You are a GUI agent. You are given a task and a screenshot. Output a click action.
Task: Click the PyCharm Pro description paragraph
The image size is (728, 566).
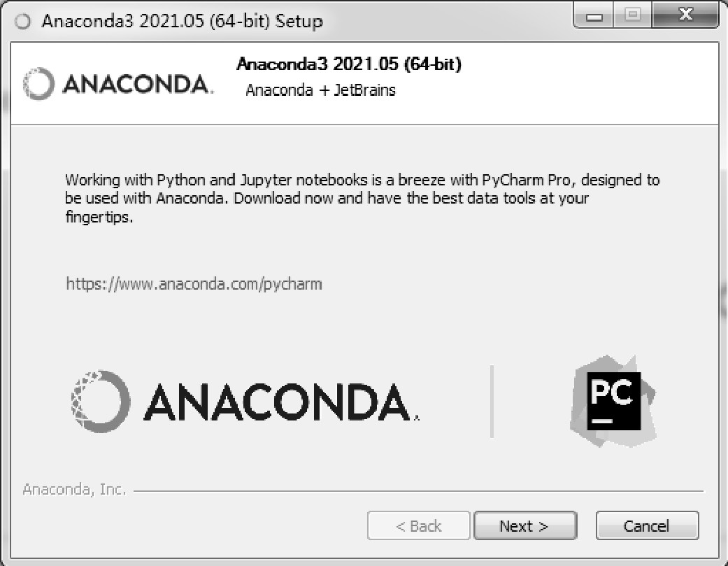(362, 198)
